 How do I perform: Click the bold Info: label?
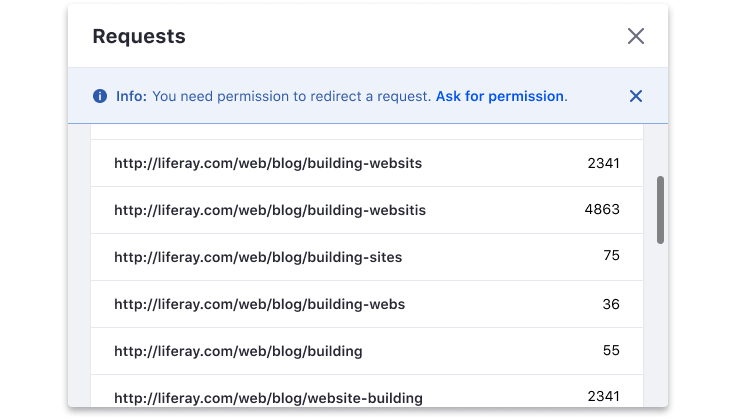131,96
